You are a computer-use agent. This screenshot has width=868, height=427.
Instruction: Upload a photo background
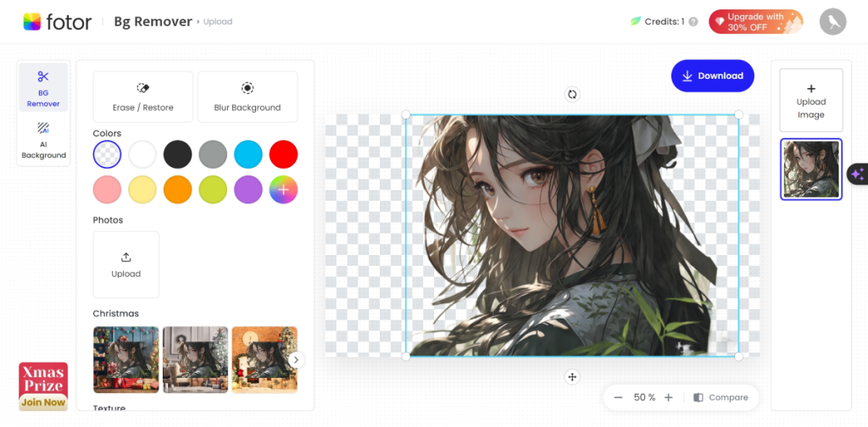tap(126, 265)
